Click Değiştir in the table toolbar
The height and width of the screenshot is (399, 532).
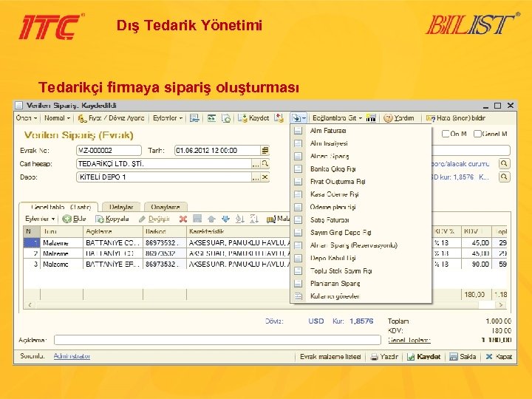[x=154, y=219]
